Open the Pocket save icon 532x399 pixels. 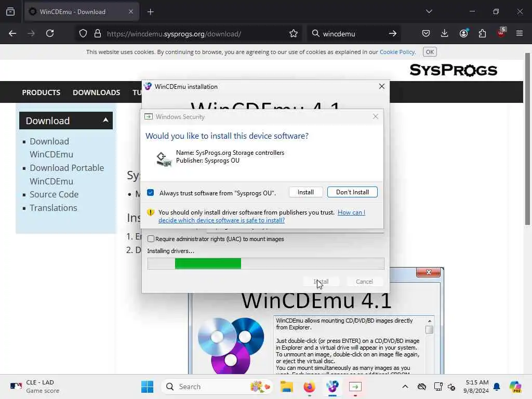click(x=426, y=34)
